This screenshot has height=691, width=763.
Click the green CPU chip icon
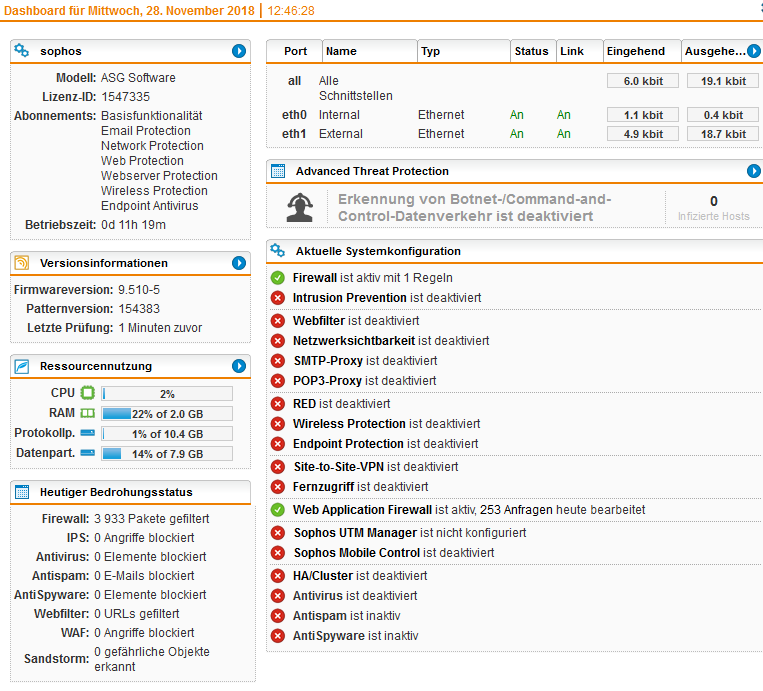tap(87, 393)
